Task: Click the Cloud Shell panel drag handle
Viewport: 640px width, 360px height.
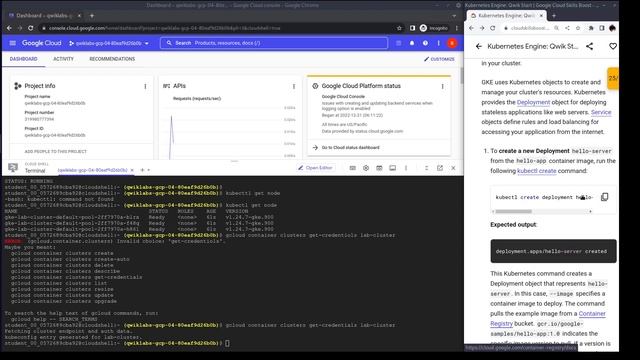Action: [234, 161]
